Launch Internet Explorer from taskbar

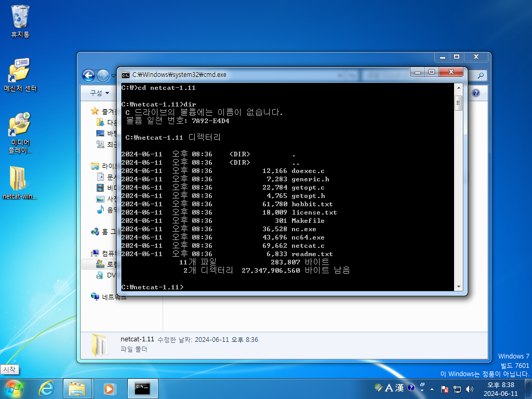pyautogui.click(x=46, y=389)
